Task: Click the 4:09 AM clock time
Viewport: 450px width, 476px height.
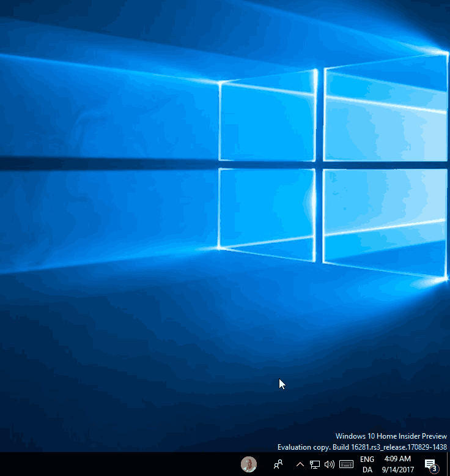Action: click(397, 459)
